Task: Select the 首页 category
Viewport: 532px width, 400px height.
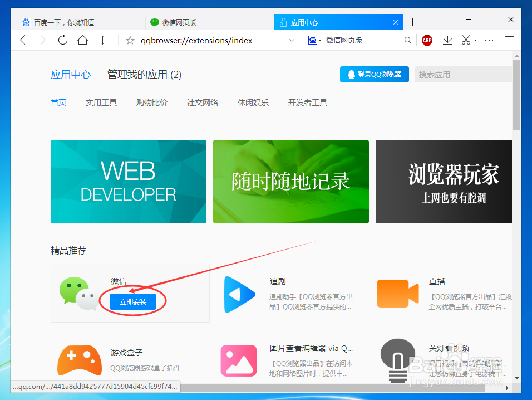Action: (x=58, y=103)
